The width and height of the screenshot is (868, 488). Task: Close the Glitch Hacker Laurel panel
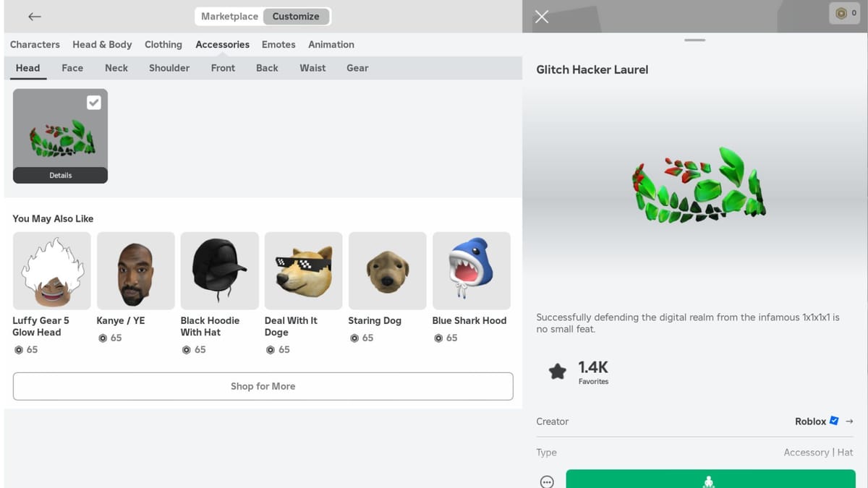click(x=541, y=17)
